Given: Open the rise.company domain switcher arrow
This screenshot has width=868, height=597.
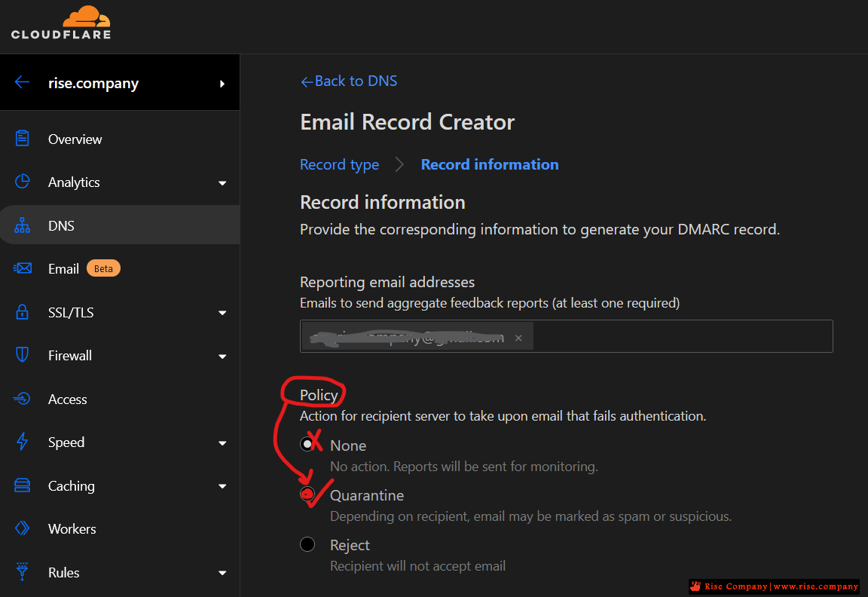Looking at the screenshot, I should pyautogui.click(x=222, y=84).
